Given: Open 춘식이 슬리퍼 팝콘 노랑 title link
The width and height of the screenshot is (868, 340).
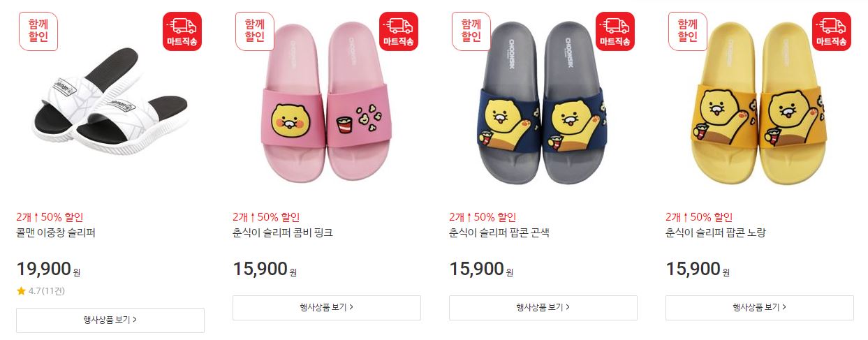Looking at the screenshot, I should click(x=716, y=233).
